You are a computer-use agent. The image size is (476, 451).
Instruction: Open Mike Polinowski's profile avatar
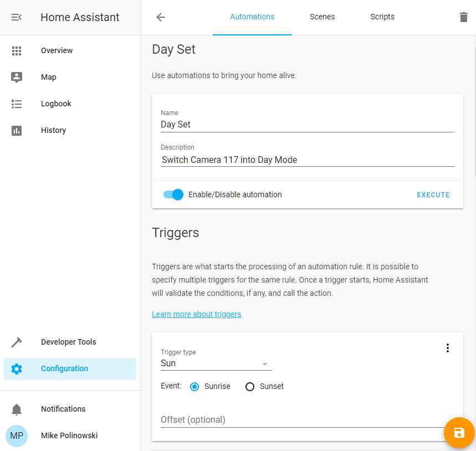click(x=17, y=435)
